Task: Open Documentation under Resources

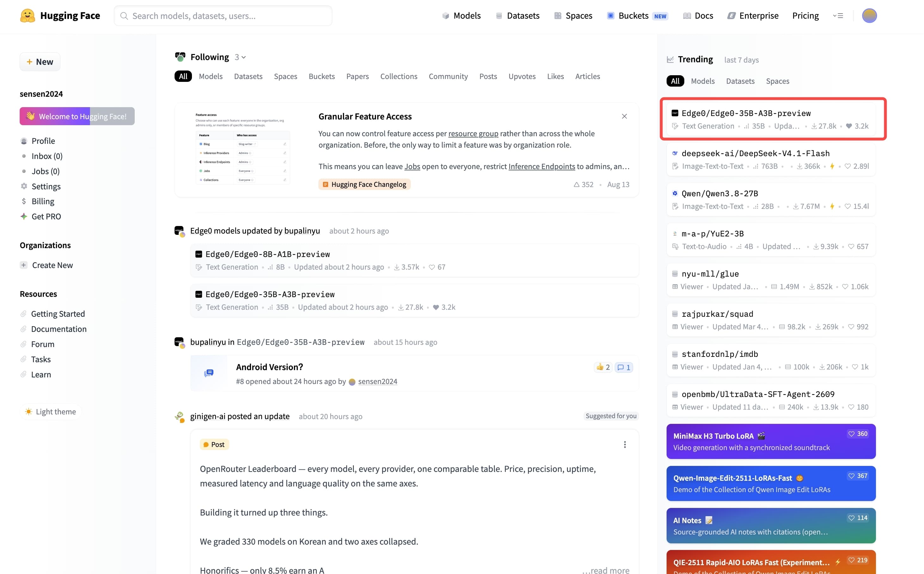Action: (x=59, y=329)
